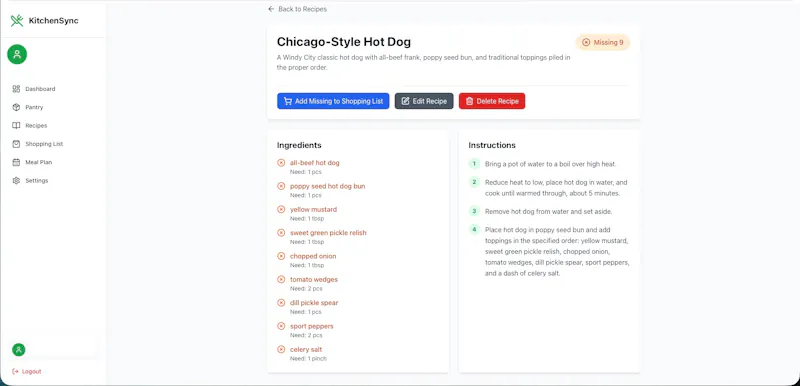Click the Pantry box icon
The image size is (800, 386).
point(16,107)
